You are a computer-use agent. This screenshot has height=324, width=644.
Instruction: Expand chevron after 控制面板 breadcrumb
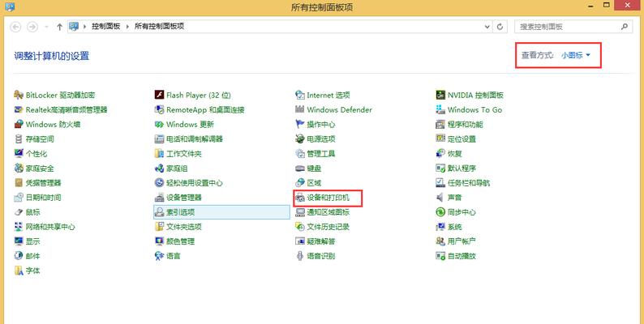click(127, 26)
